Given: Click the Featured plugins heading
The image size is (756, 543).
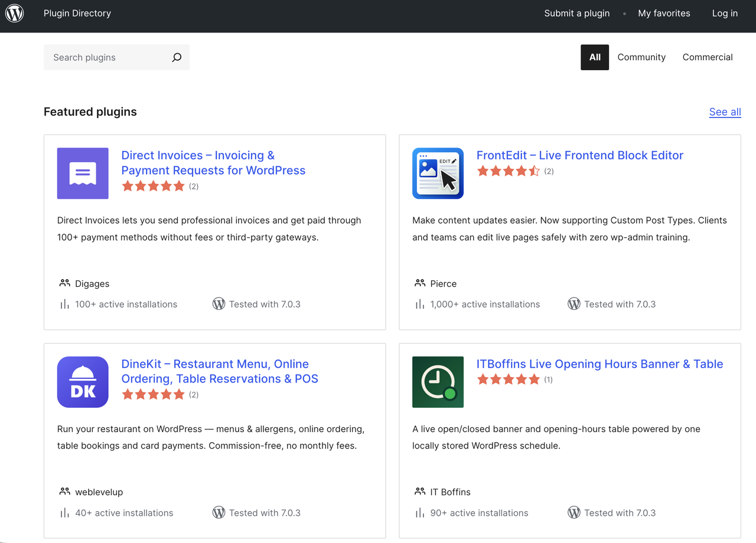Looking at the screenshot, I should pos(90,112).
